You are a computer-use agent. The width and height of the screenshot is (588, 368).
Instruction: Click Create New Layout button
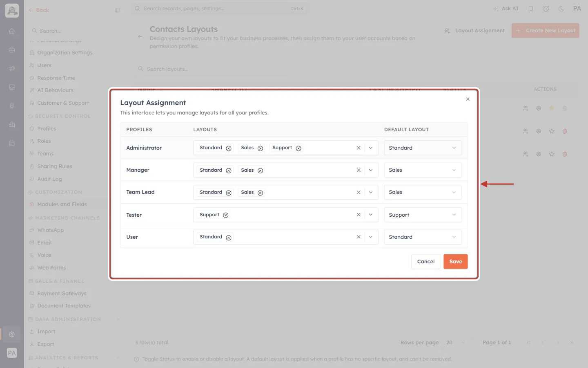pos(545,31)
